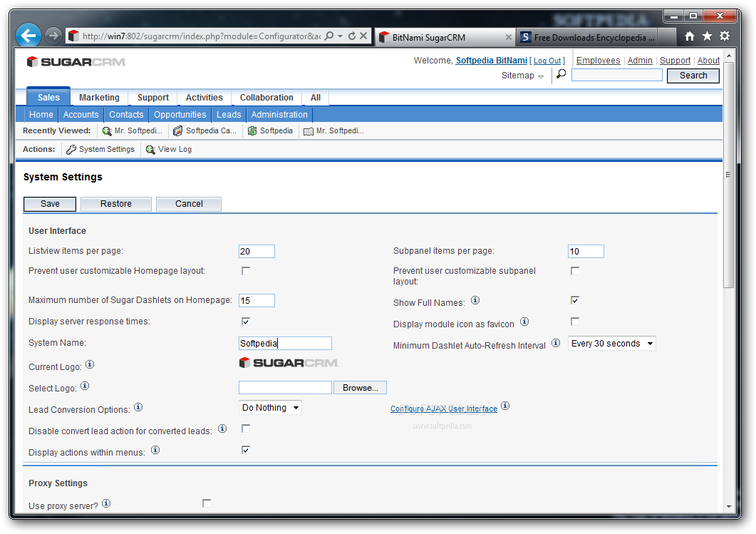Image resolution: width=756 pixels, height=534 pixels.
Task: Uncheck Show Full Names checkbox
Action: pyautogui.click(x=575, y=301)
